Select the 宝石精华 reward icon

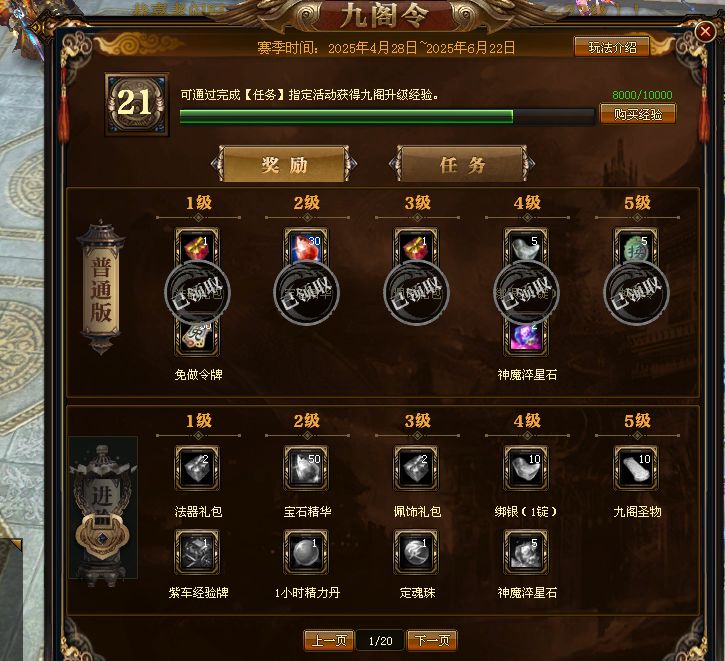click(x=306, y=468)
